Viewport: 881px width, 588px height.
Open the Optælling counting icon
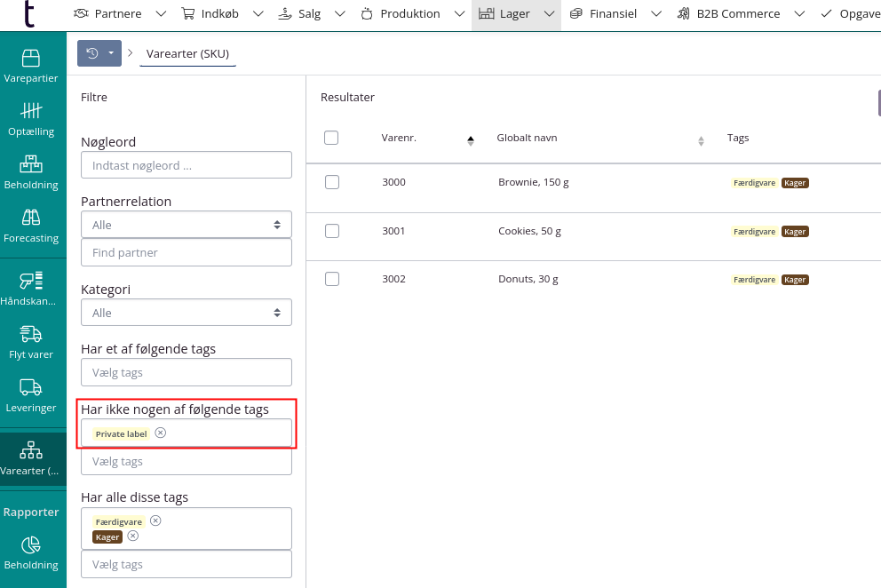tap(31, 111)
